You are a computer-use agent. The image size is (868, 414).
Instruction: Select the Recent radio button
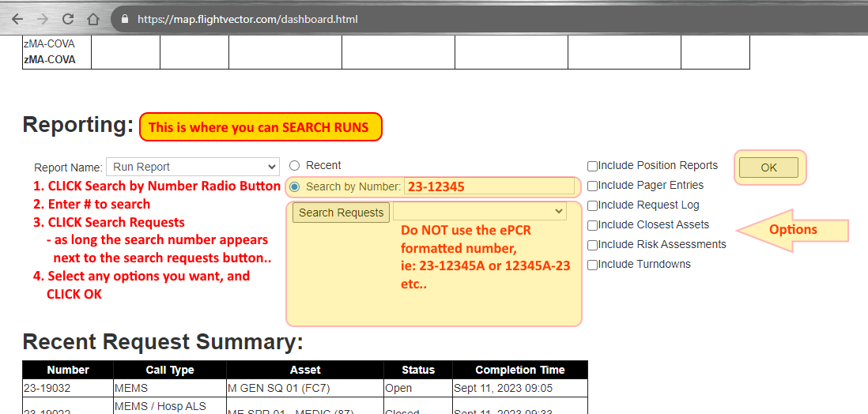point(295,166)
